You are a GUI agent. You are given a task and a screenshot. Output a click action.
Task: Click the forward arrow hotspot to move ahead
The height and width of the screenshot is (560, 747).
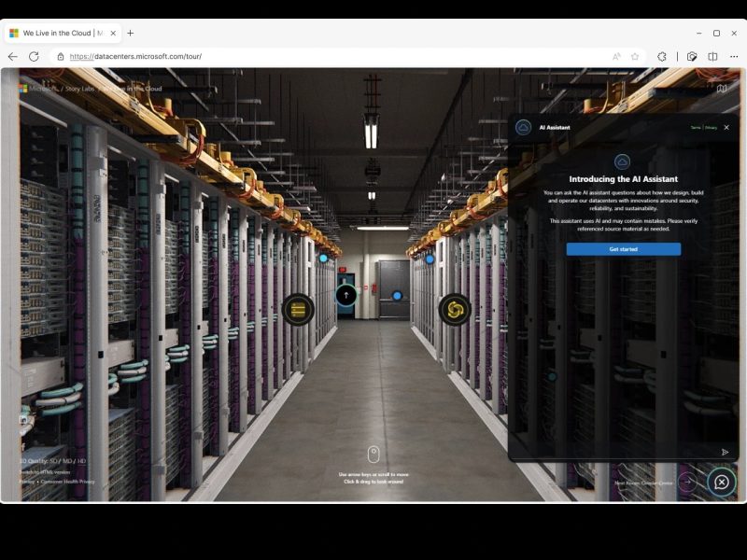(x=348, y=294)
